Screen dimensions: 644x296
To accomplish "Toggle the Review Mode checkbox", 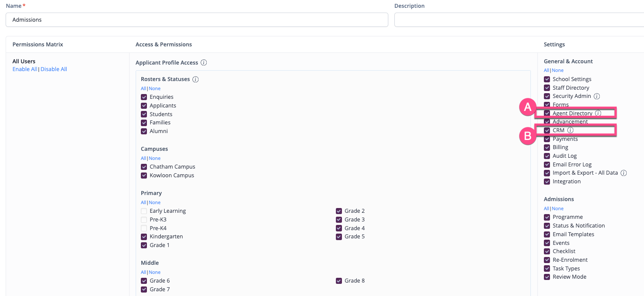I will click(547, 277).
